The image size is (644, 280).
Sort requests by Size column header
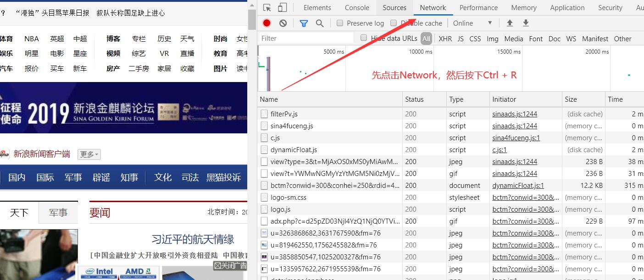[x=583, y=99]
